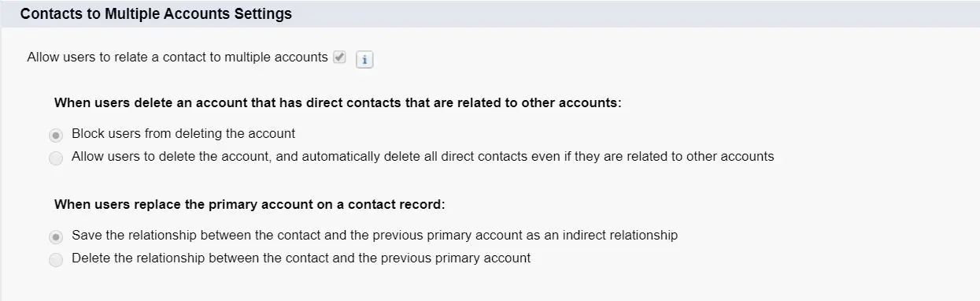This screenshot has width=980, height=301.
Task: Enable keeping previous primary account as indirect
Action: (56, 236)
